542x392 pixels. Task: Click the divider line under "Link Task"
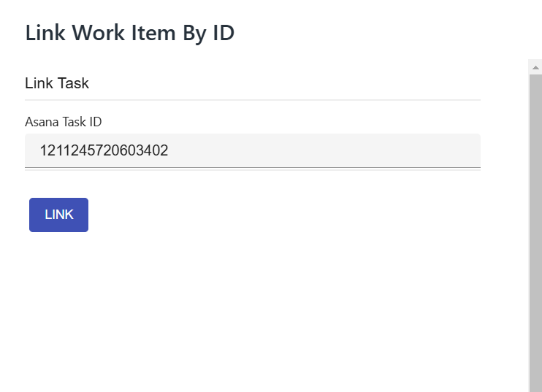(x=252, y=99)
